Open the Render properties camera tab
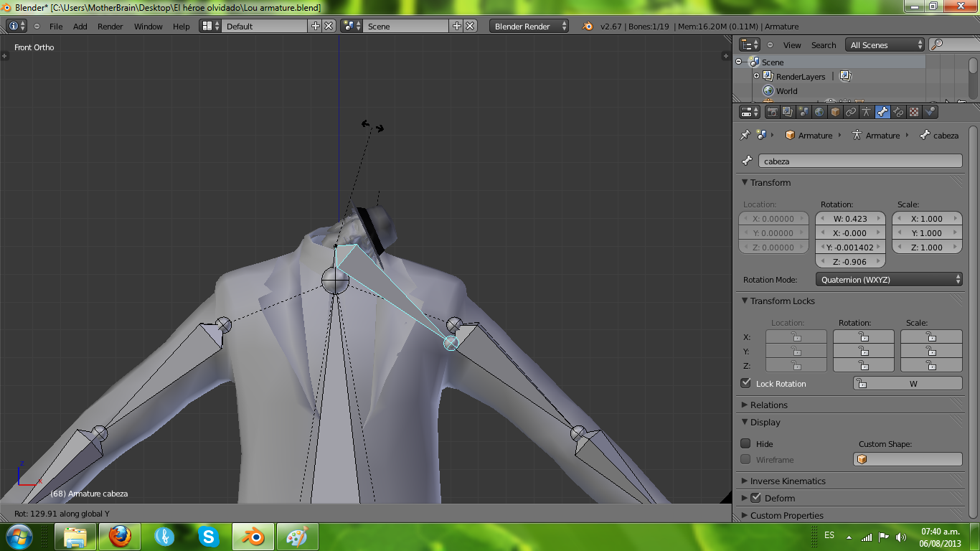This screenshot has width=980, height=551. click(772, 112)
